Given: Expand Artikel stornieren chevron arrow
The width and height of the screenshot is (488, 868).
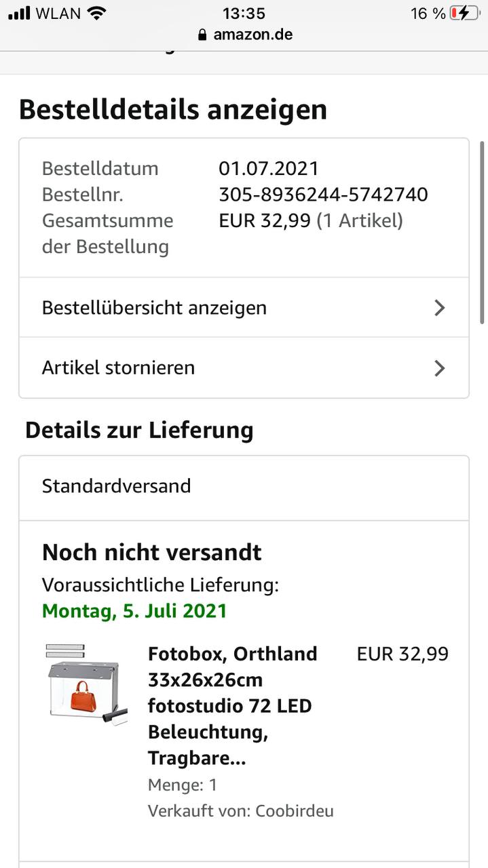Looking at the screenshot, I should [x=440, y=368].
